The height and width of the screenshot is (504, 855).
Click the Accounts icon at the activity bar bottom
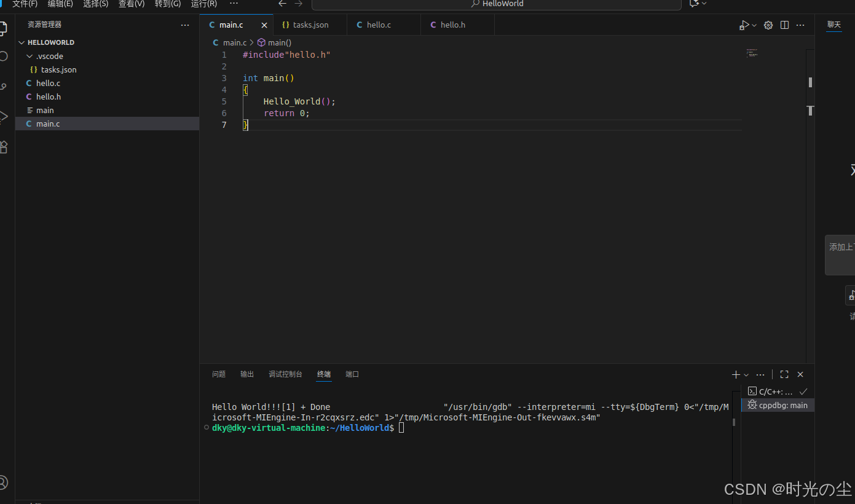coord(2,482)
